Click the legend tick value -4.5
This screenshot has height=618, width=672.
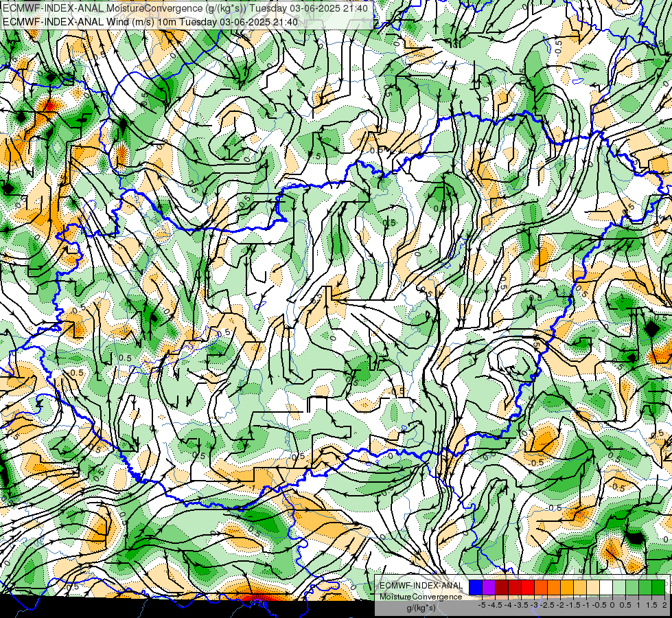coord(495,605)
